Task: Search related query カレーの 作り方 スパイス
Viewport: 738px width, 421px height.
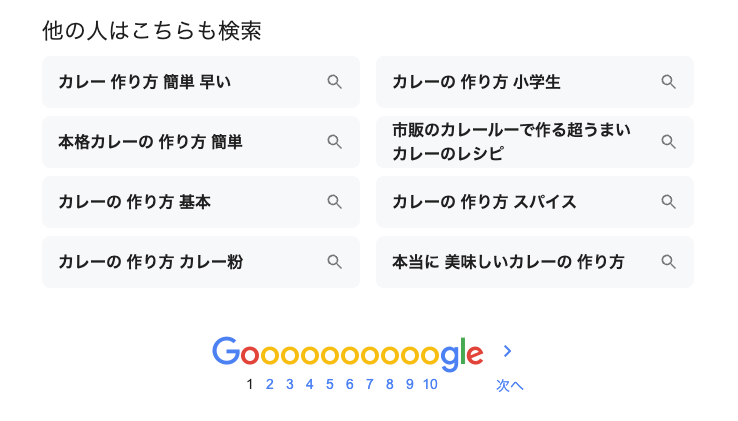Action: tap(485, 202)
